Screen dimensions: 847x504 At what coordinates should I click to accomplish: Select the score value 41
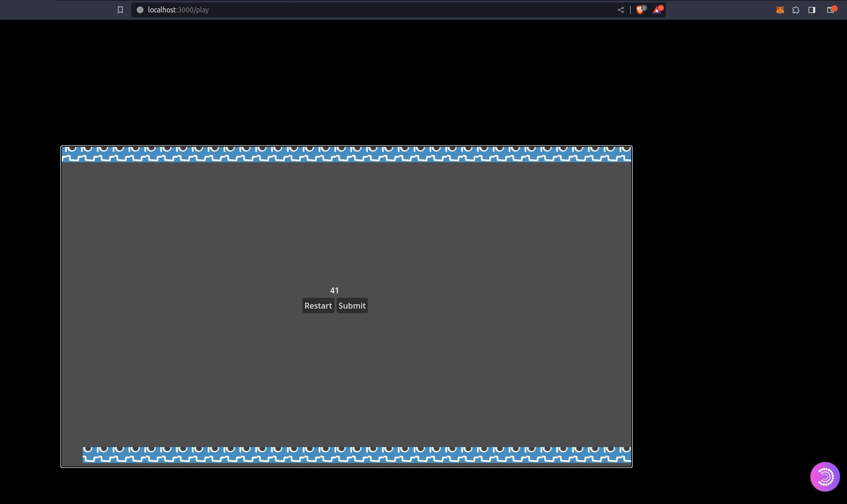point(335,290)
